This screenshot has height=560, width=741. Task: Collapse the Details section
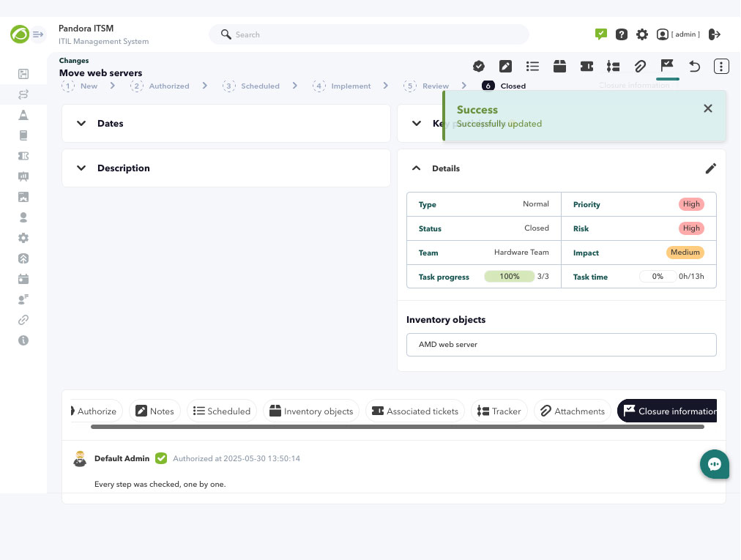(x=417, y=168)
